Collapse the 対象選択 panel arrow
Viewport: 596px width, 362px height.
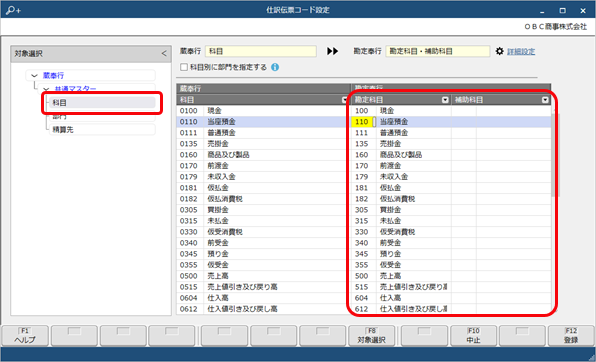pyautogui.click(x=164, y=54)
